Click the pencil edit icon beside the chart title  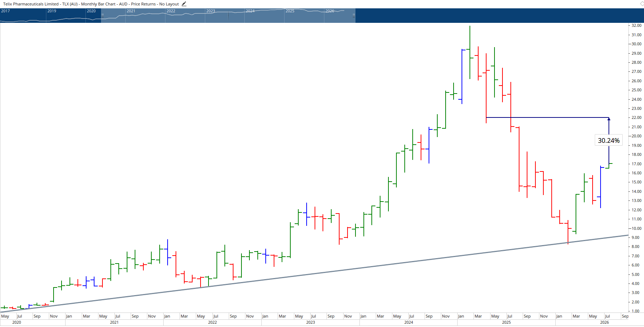(x=184, y=4)
